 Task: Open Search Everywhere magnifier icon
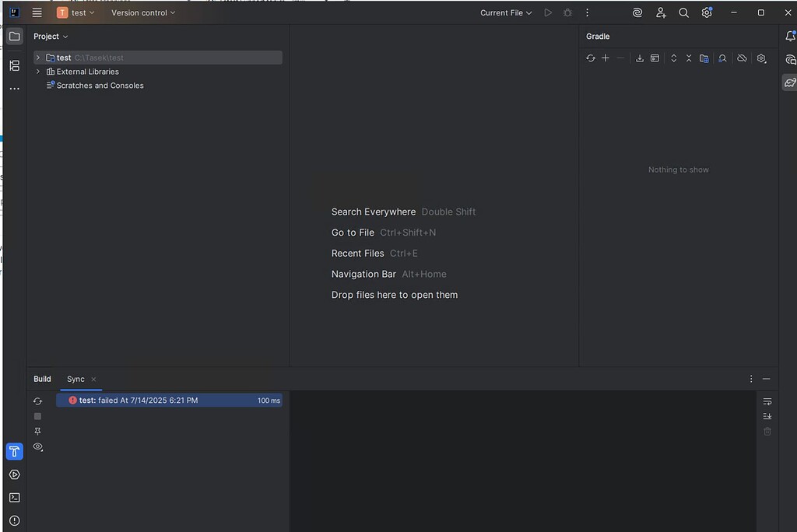click(683, 12)
